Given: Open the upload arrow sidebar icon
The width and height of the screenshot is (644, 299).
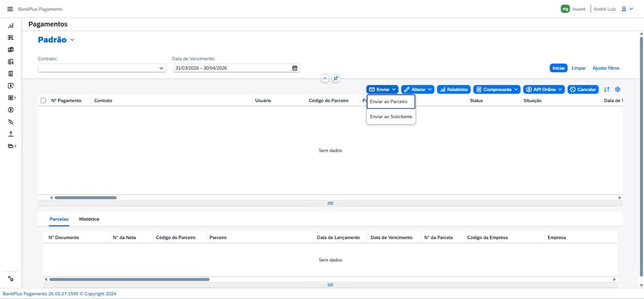Looking at the screenshot, I should [x=11, y=134].
